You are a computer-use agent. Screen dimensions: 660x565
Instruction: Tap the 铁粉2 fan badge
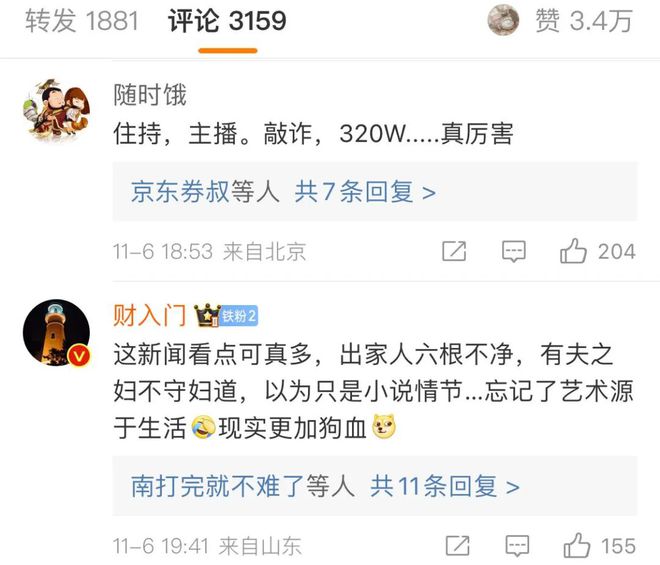tap(239, 315)
